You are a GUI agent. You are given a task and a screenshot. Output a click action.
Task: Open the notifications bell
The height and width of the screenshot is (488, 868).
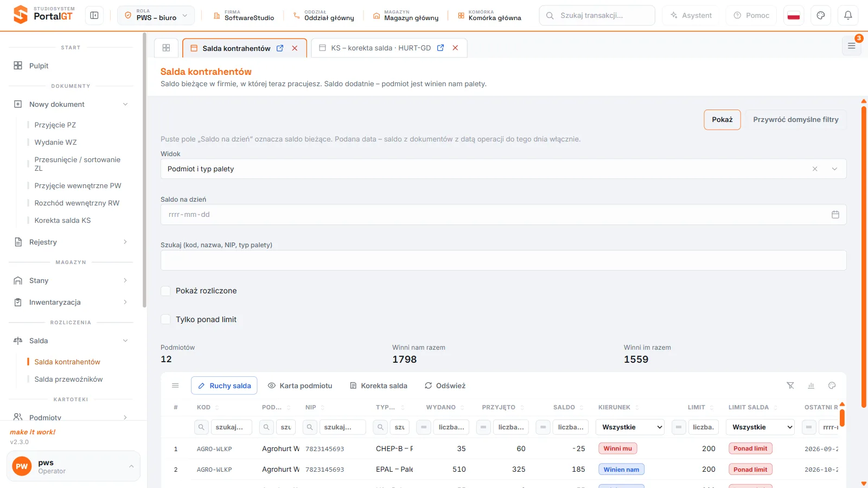tap(848, 15)
